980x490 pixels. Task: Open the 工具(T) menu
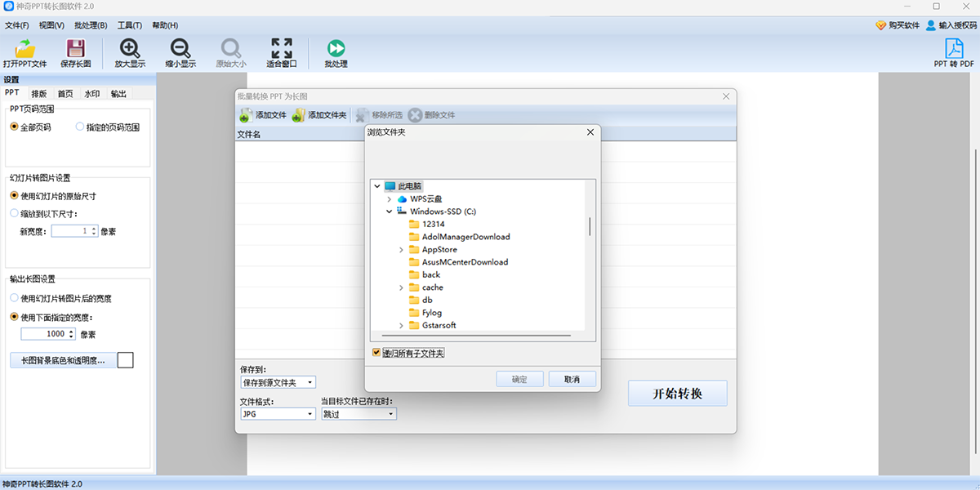tap(129, 25)
